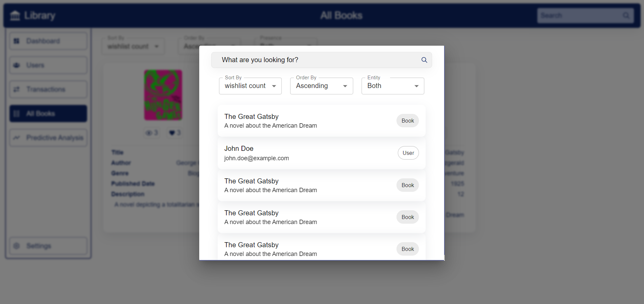Open the Order By Ascending dropdown
The width and height of the screenshot is (644, 304).
pyautogui.click(x=321, y=86)
